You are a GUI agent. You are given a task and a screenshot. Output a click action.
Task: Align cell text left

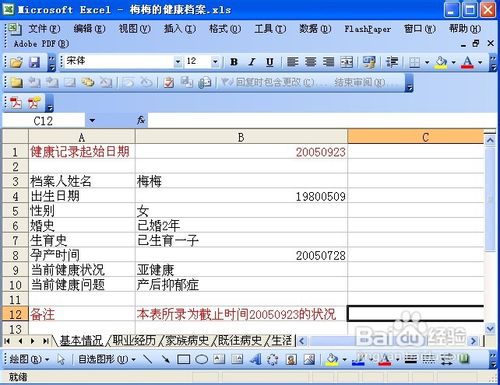pyautogui.click(x=292, y=62)
